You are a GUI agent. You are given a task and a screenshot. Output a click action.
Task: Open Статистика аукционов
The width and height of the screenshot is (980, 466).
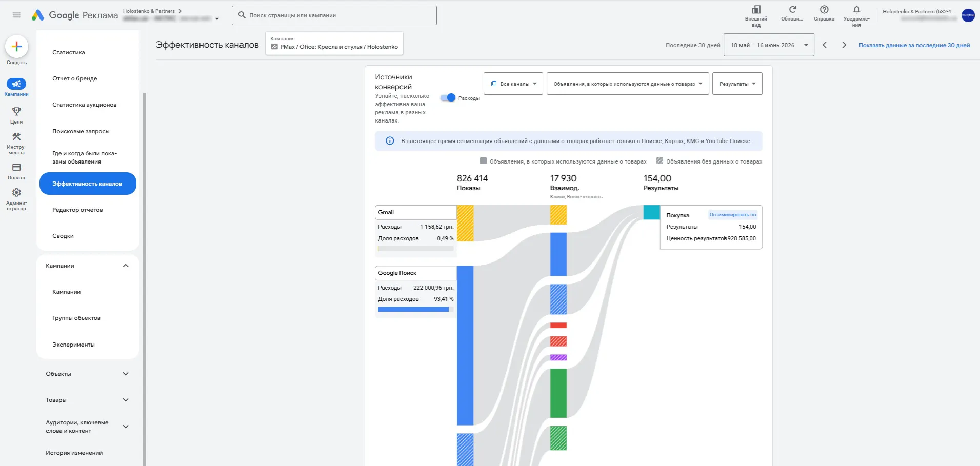85,105
